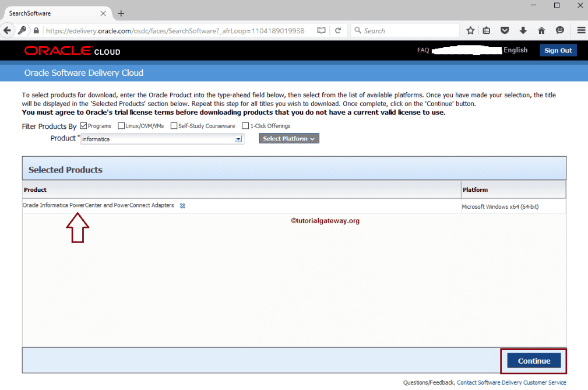Open Firefox Hello smiley icon

pos(561,30)
